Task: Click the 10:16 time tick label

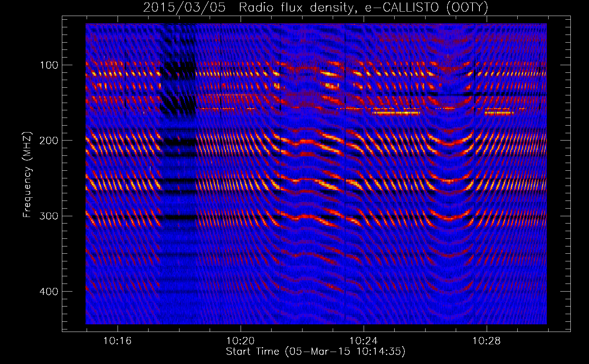Action: pyautogui.click(x=117, y=341)
